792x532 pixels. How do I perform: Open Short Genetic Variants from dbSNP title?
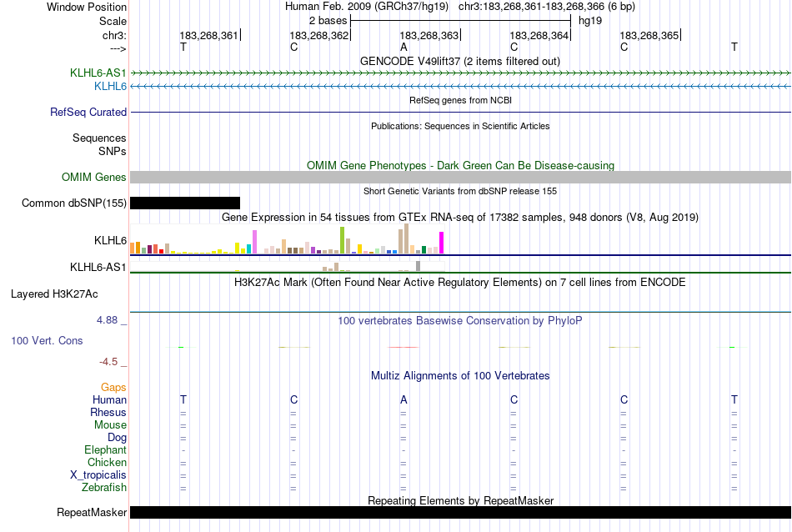[x=460, y=191]
